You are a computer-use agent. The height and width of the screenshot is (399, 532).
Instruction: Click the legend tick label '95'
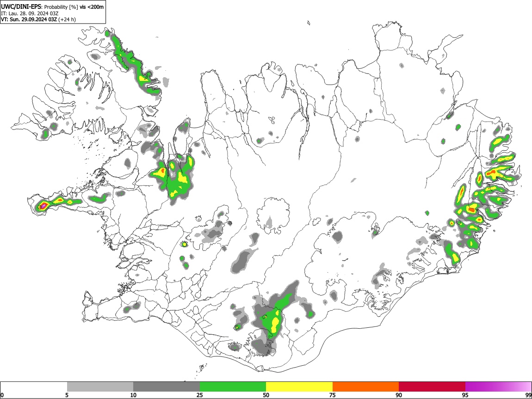465,395
